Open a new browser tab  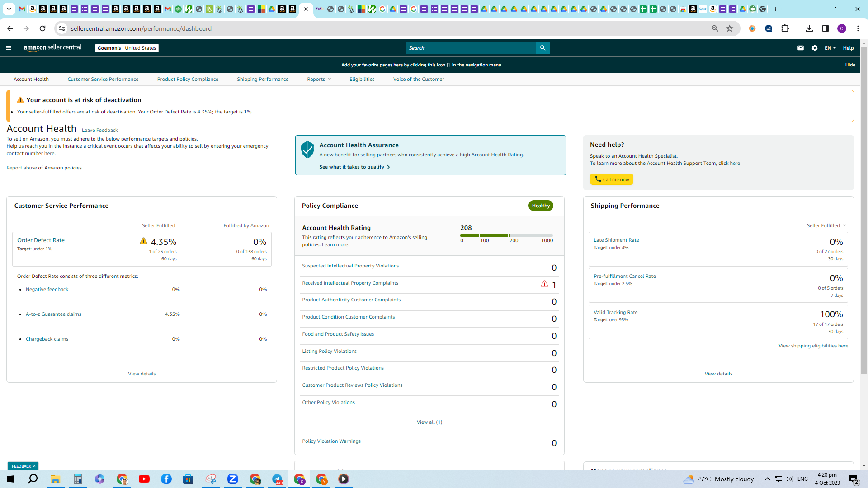pyautogui.click(x=775, y=9)
